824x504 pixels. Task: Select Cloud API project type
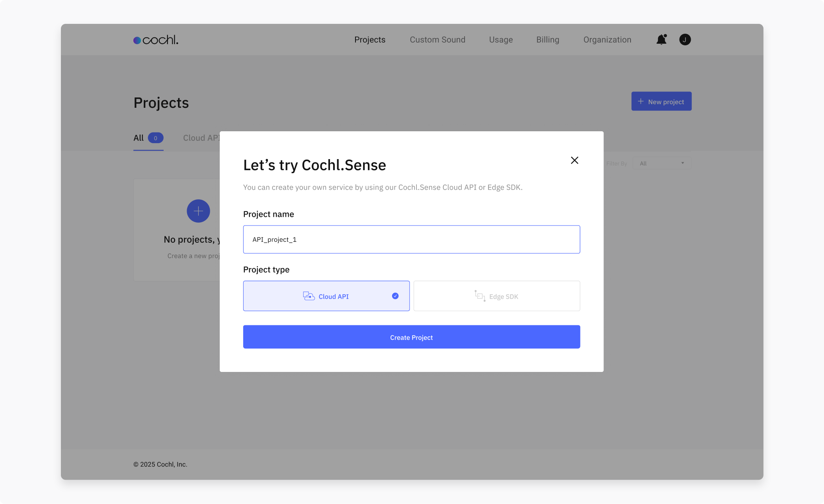(x=326, y=296)
